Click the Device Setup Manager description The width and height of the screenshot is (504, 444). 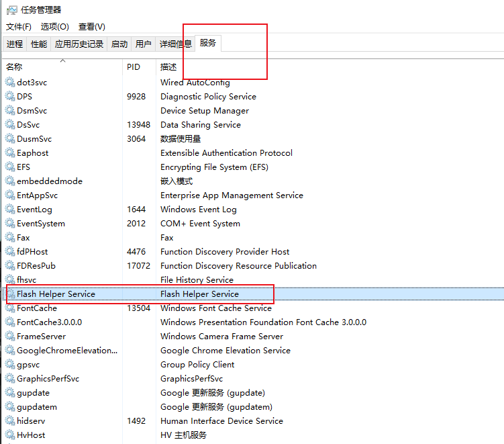(205, 111)
